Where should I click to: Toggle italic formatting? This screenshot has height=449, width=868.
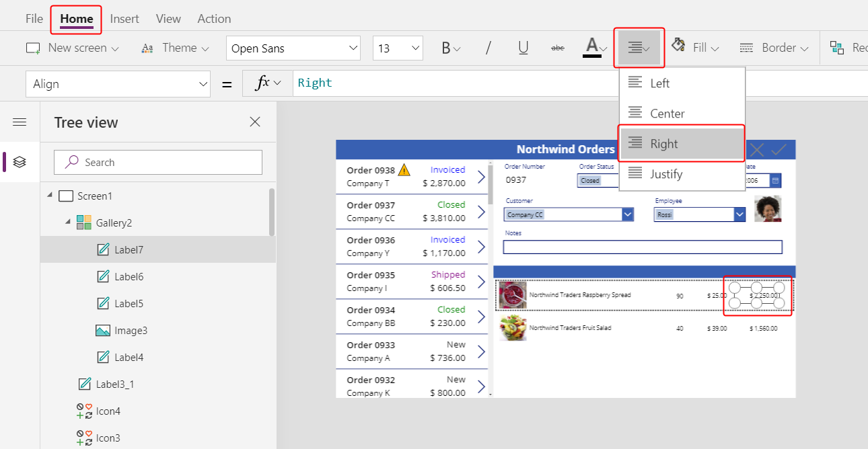coord(489,48)
